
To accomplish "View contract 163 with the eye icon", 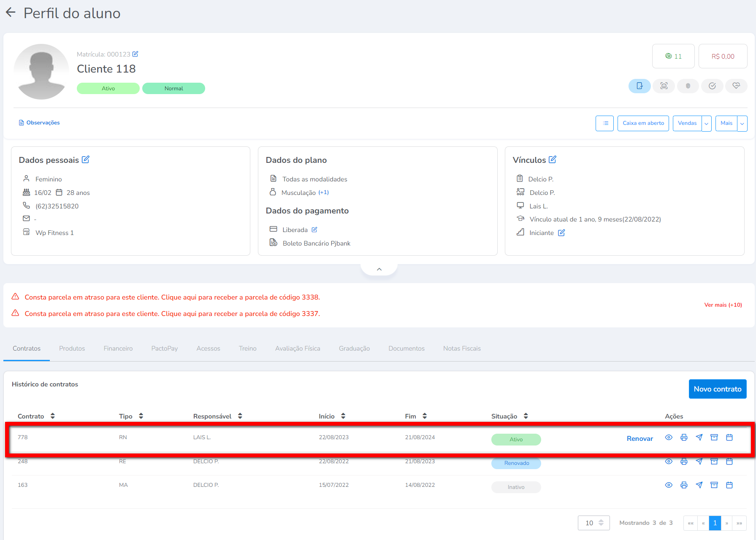I will [x=669, y=485].
